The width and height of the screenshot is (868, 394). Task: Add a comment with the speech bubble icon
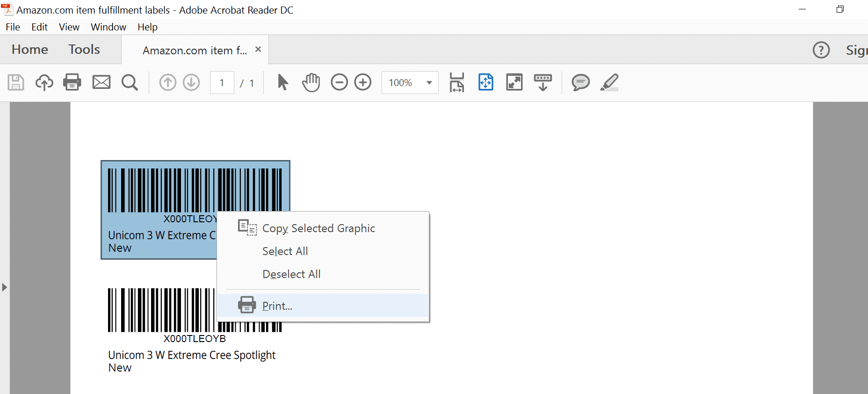[x=580, y=83]
